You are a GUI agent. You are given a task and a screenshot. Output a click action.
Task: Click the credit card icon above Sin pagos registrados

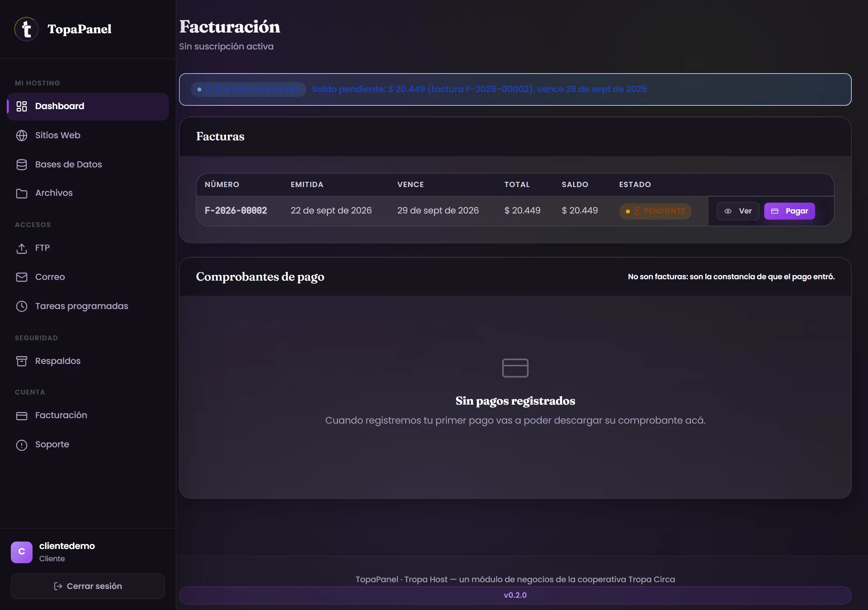pos(515,367)
